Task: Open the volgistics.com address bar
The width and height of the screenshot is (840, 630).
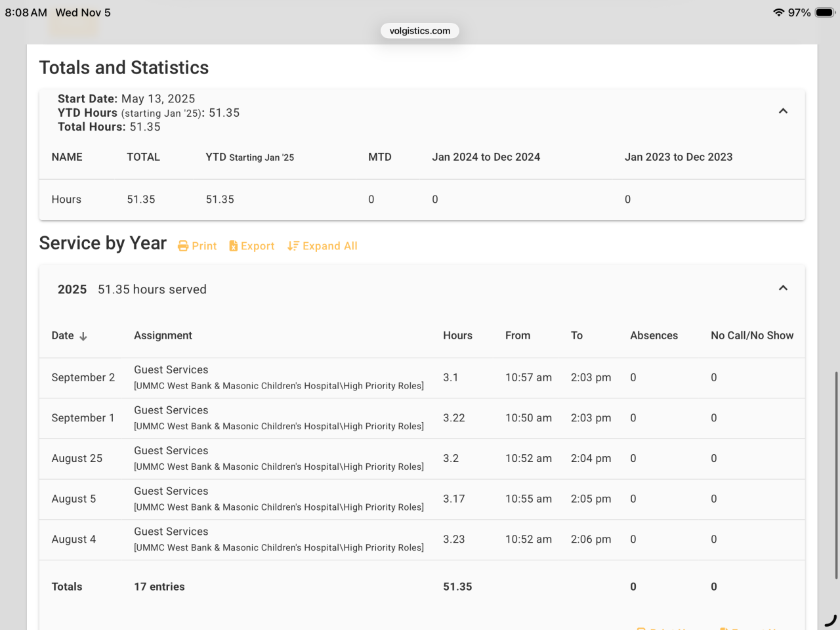Action: (x=420, y=31)
